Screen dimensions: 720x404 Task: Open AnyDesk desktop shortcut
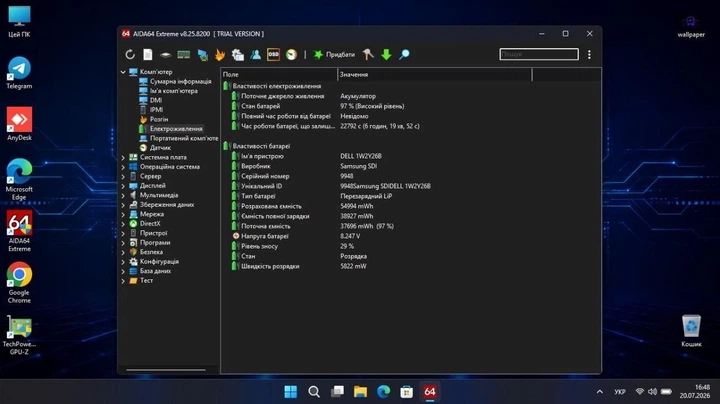pyautogui.click(x=19, y=124)
